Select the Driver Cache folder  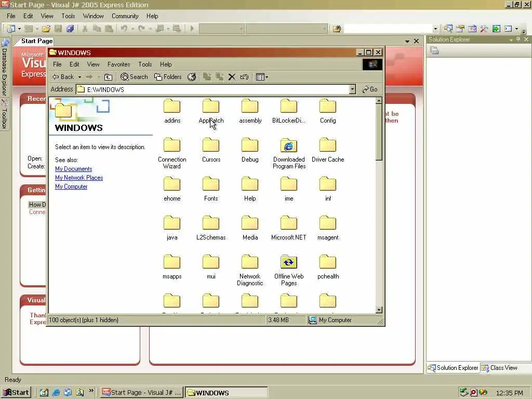[x=328, y=150]
